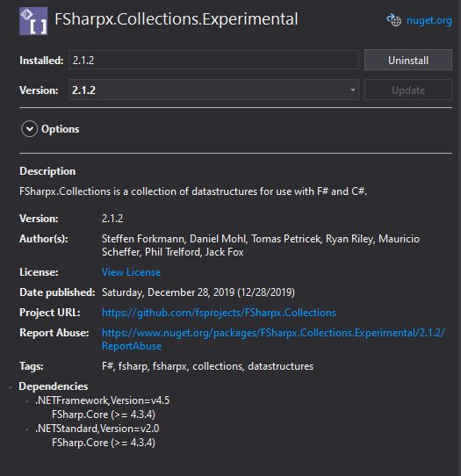Open the nuget.org link
The height and width of the screenshot is (476, 461).
pyautogui.click(x=429, y=21)
